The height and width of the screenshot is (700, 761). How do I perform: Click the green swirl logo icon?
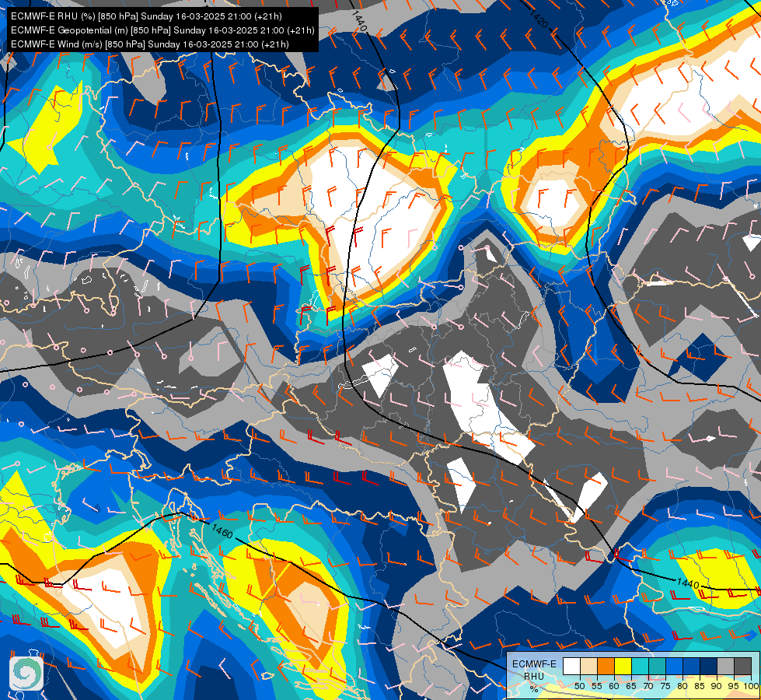pyautogui.click(x=26, y=673)
